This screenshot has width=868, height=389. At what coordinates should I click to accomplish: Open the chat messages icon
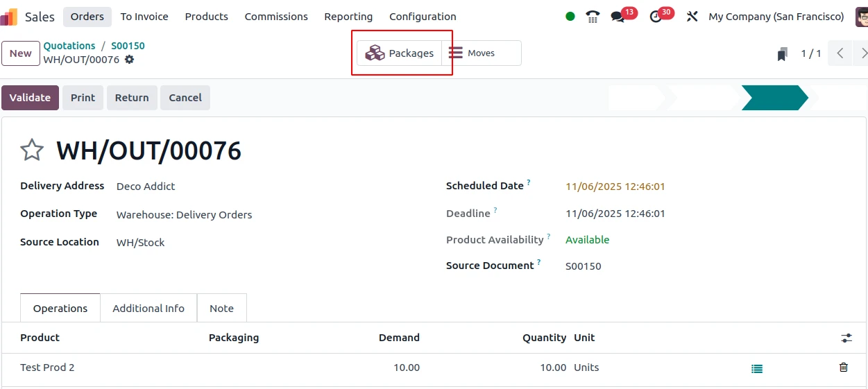click(618, 17)
